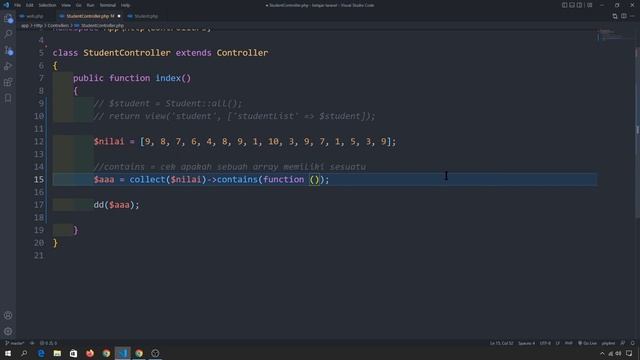Open Run and Debug view
The height and width of the screenshot is (360, 640).
pos(8,66)
